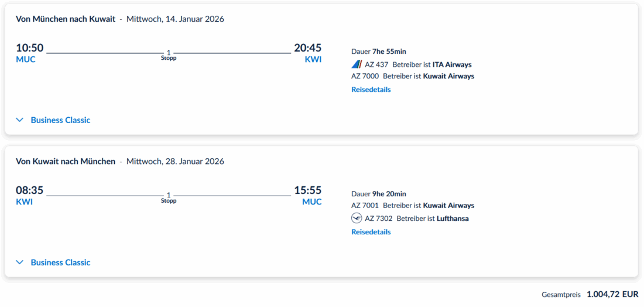This screenshot has height=307, width=644.
Task: Click the 1 Stopp marker on the outbound route
Action: click(169, 55)
